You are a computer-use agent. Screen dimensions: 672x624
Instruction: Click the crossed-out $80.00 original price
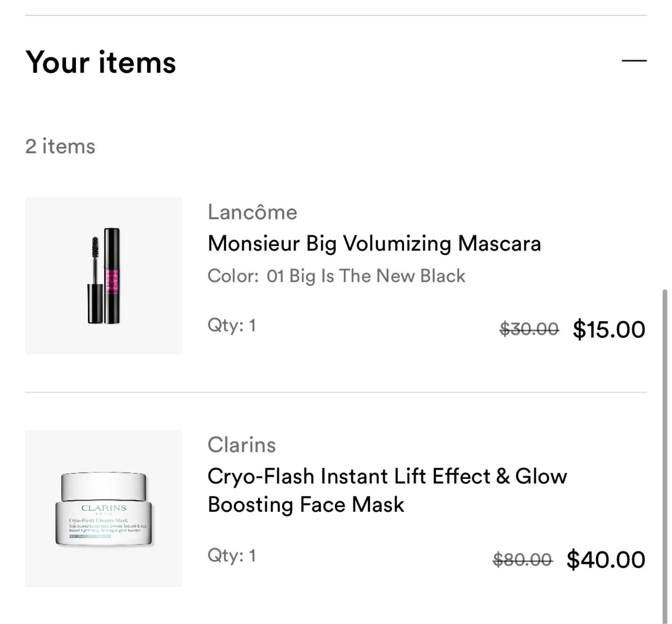(x=522, y=559)
